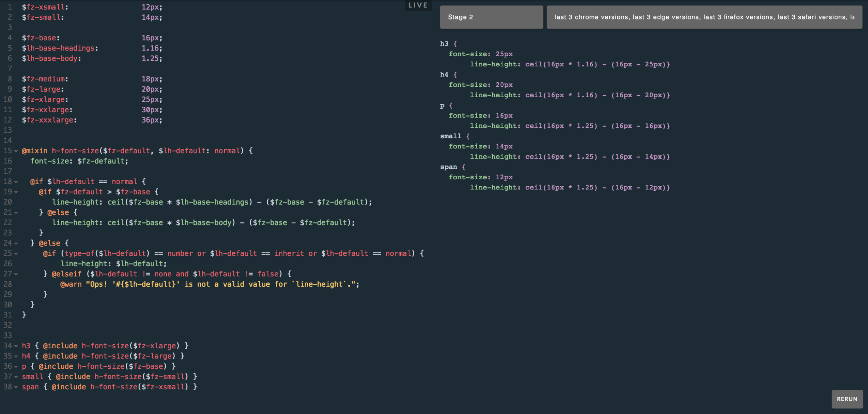Viewport: 868px width, 414px height.
Task: Fold the h4 rule on line 35
Action: pyautogui.click(x=16, y=357)
